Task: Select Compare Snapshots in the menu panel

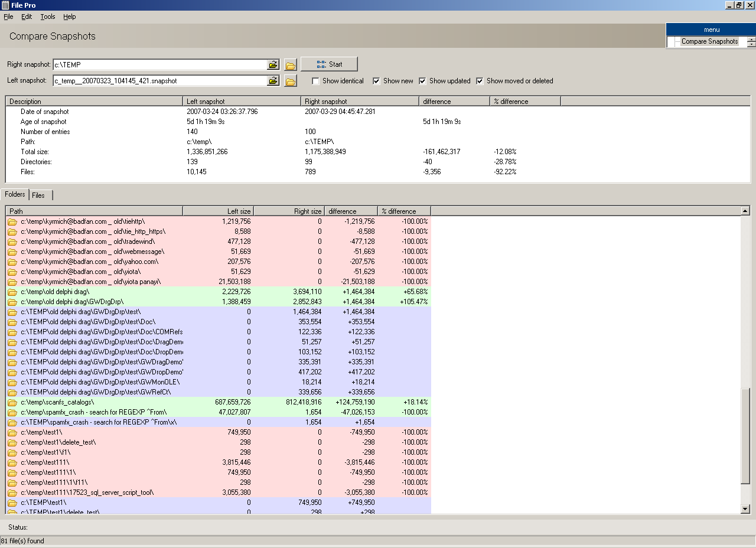Action: pos(709,41)
